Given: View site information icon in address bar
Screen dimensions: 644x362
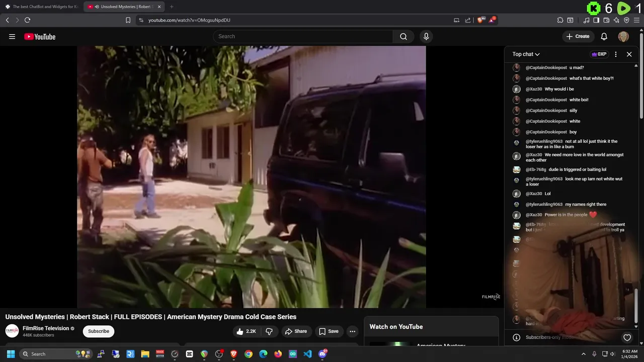Looking at the screenshot, I should coord(141,20).
